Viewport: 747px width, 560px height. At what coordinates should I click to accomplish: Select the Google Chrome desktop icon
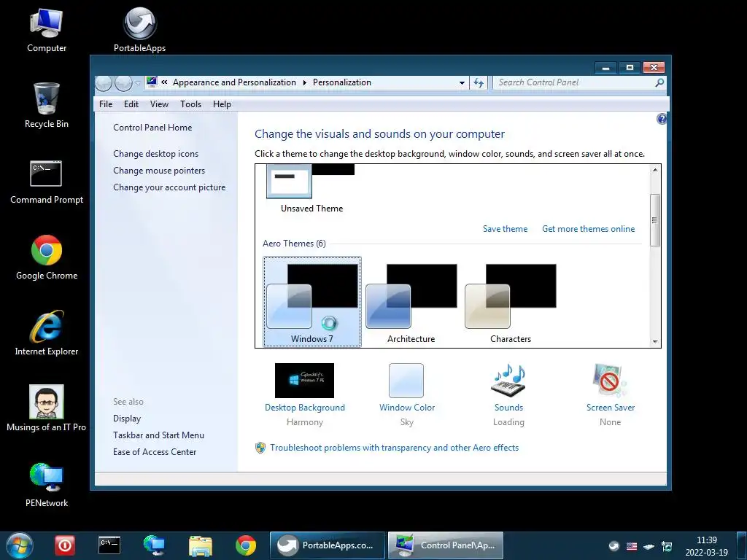(x=46, y=257)
